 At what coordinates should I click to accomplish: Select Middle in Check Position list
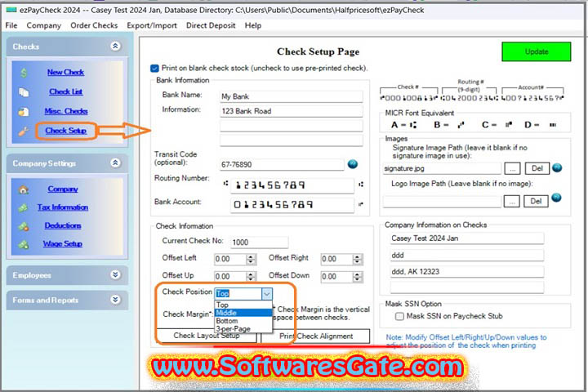[x=243, y=313]
